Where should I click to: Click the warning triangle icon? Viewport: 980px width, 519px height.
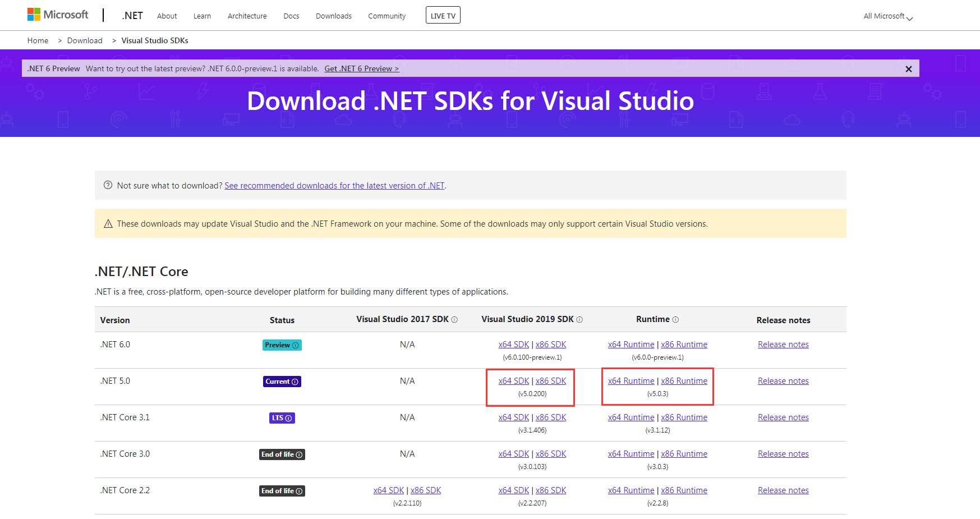(x=108, y=224)
